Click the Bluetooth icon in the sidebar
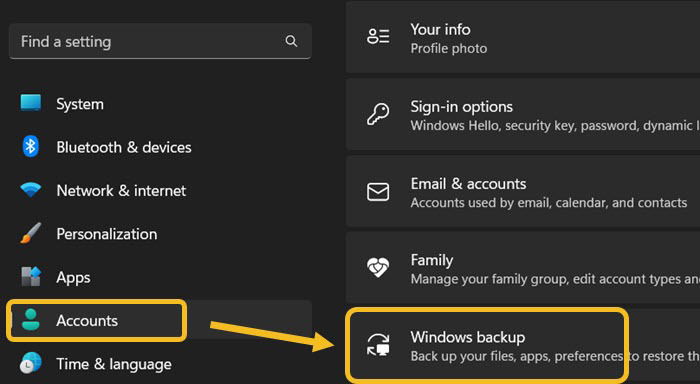 pyautogui.click(x=30, y=146)
